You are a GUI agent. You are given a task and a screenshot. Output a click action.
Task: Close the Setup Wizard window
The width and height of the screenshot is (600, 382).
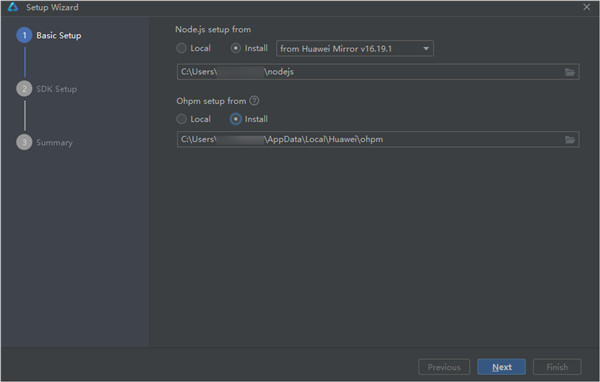(586, 7)
